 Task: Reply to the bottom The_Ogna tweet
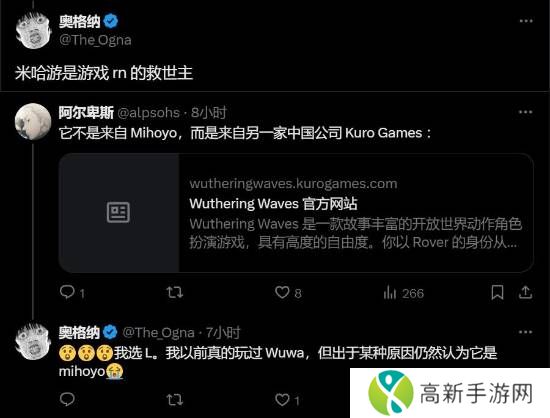point(67,399)
